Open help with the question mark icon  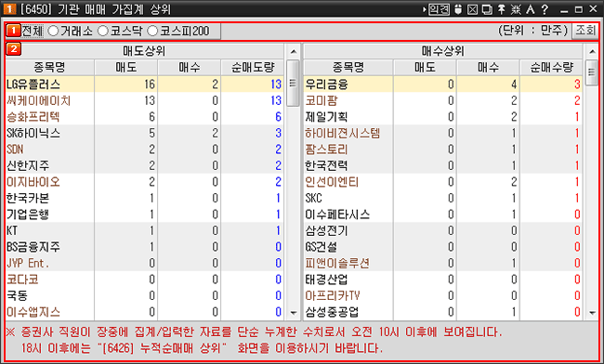coord(545,9)
